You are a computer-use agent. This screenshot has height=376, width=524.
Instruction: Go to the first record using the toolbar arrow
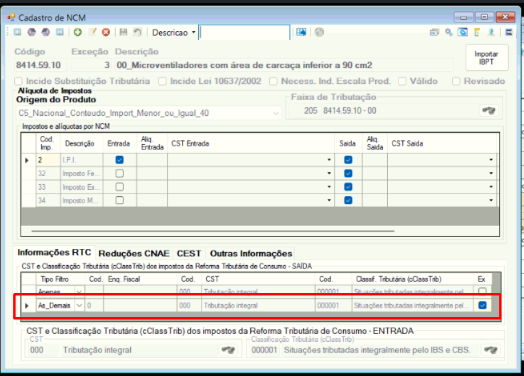pos(17,32)
